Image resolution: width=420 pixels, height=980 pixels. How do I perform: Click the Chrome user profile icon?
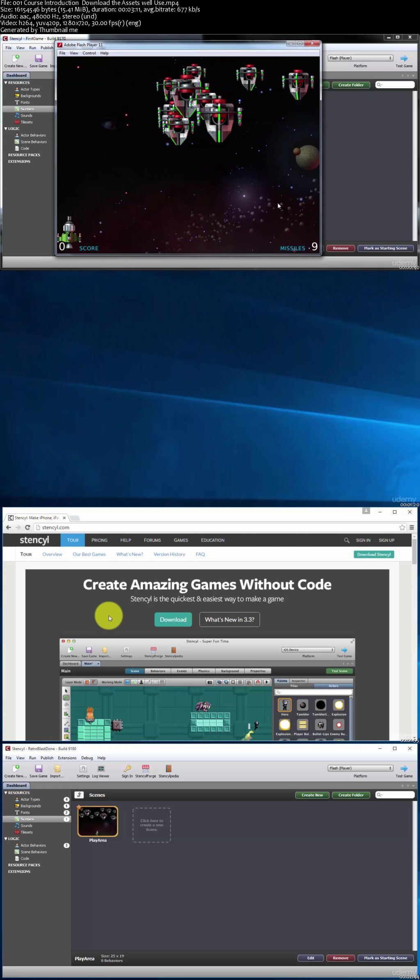click(x=366, y=511)
